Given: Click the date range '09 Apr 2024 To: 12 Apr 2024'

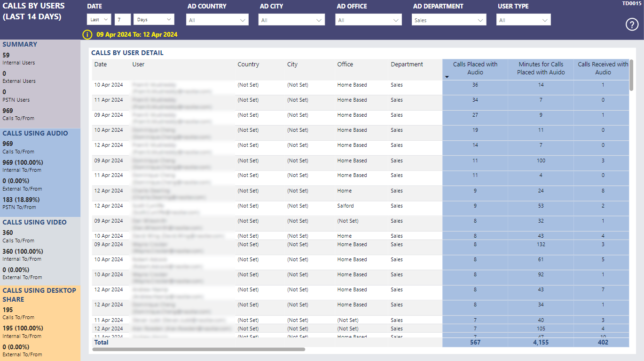Looking at the screenshot, I should (x=137, y=35).
